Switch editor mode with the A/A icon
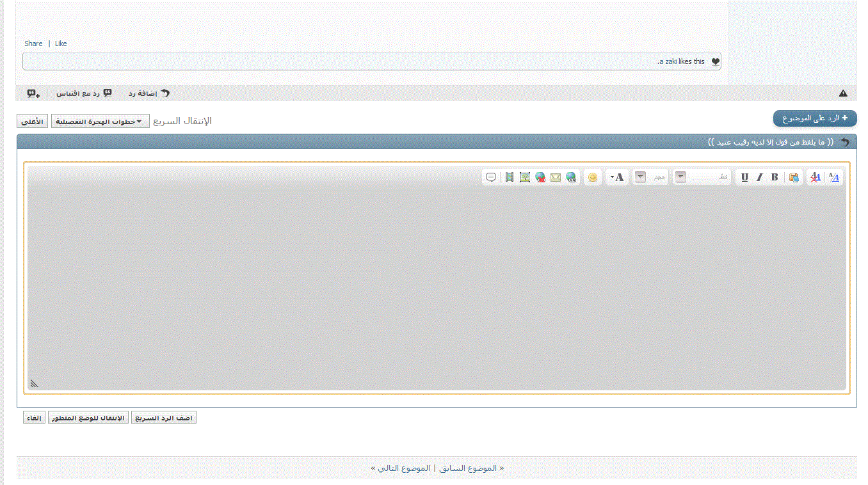This screenshot has height=485, width=868. point(834,177)
